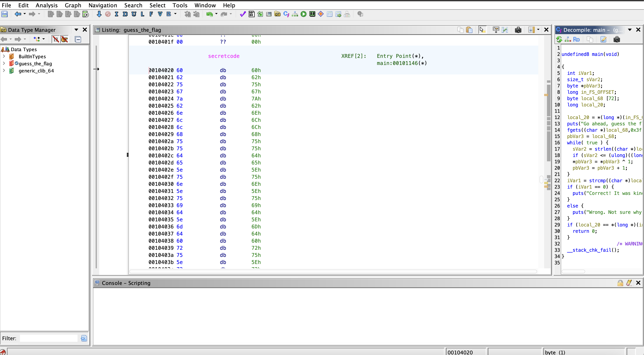
Task: Navigate back with the blue left arrow
Action: pyautogui.click(x=18, y=14)
